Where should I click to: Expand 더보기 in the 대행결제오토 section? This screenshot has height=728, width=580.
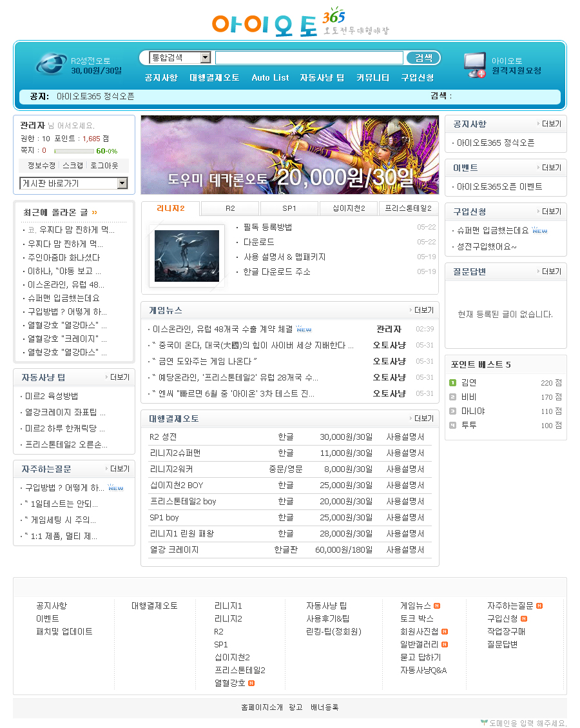click(x=421, y=418)
